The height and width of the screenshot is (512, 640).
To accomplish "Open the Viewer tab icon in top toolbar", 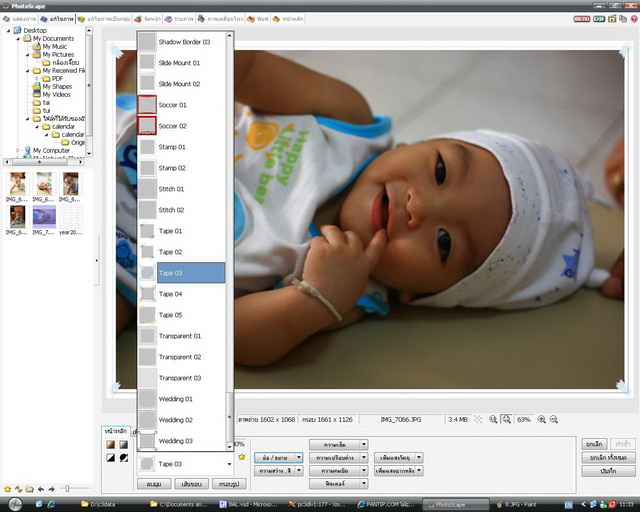I will click(7, 19).
